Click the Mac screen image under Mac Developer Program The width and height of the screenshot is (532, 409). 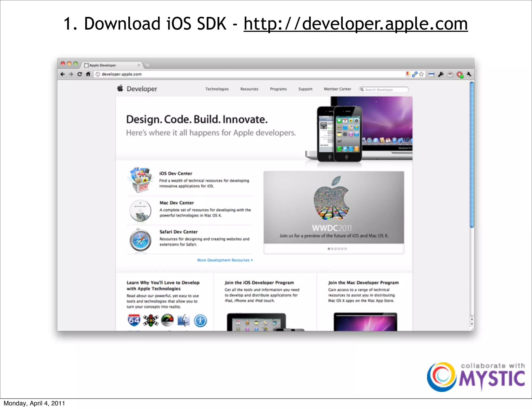365,322
